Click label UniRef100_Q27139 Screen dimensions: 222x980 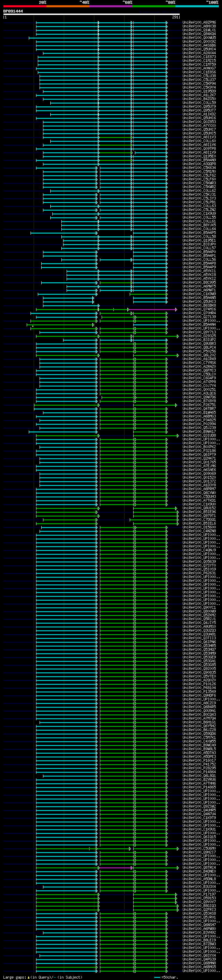199,317
